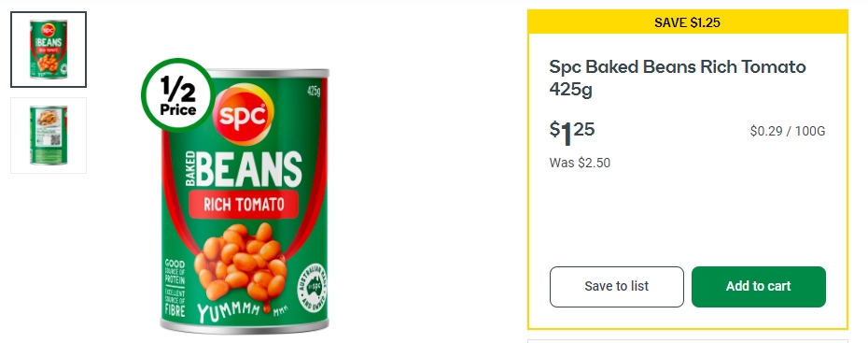The height and width of the screenshot is (343, 868).
Task: Click the $1.25 current price
Action: pos(572,133)
